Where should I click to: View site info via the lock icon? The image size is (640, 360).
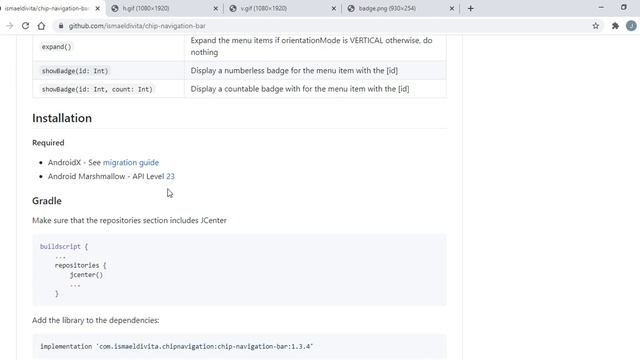pos(61,26)
